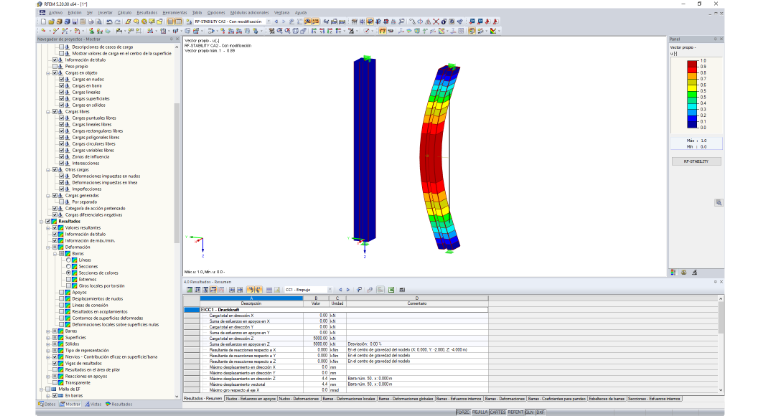Click the magnifier icon in right Panel
The height and width of the screenshot is (416, 760).
click(x=718, y=203)
